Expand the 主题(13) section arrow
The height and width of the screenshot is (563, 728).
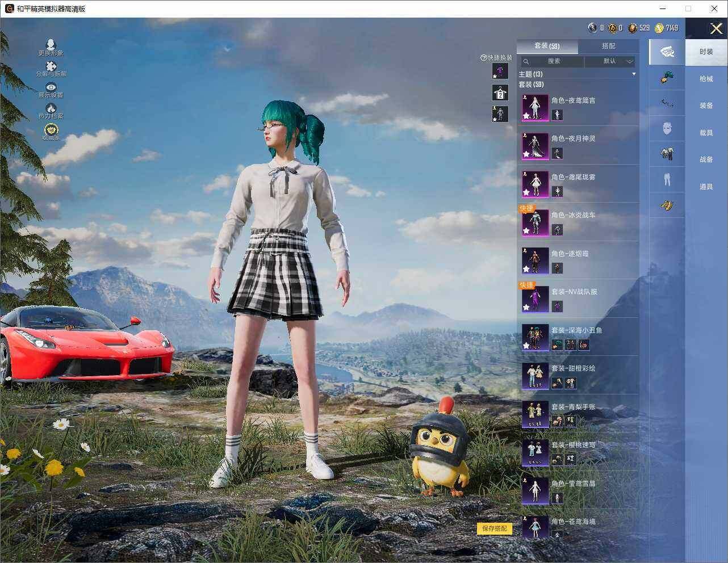[x=634, y=74]
